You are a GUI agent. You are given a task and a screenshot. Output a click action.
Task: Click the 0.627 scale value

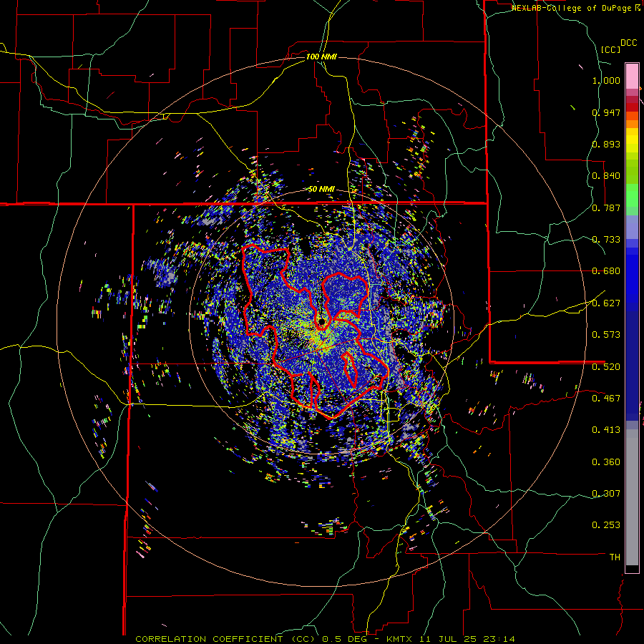coord(606,303)
